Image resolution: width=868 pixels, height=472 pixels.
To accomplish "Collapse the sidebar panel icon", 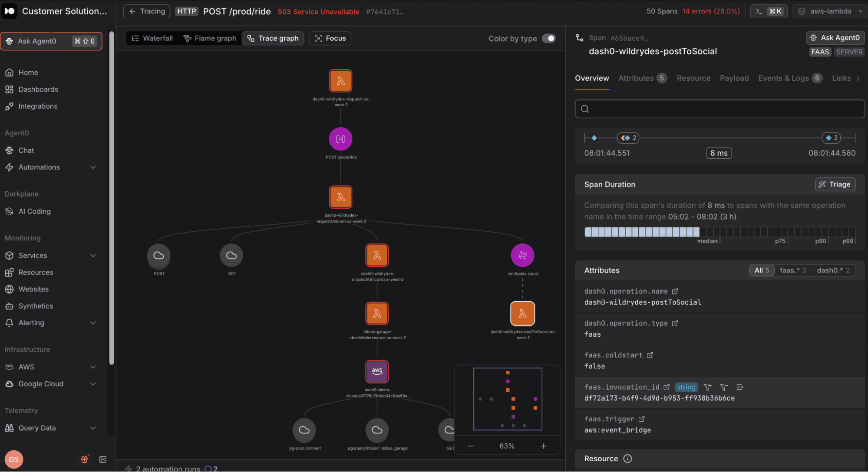I will [x=103, y=459].
